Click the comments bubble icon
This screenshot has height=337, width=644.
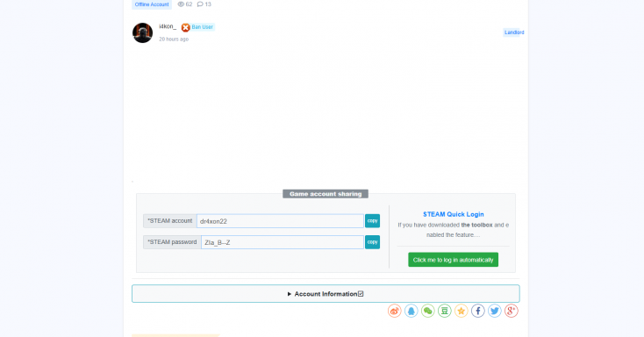coord(200,4)
